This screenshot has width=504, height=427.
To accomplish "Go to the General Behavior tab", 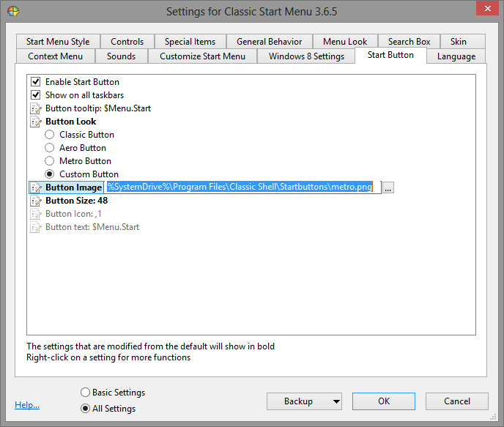I will tap(270, 42).
